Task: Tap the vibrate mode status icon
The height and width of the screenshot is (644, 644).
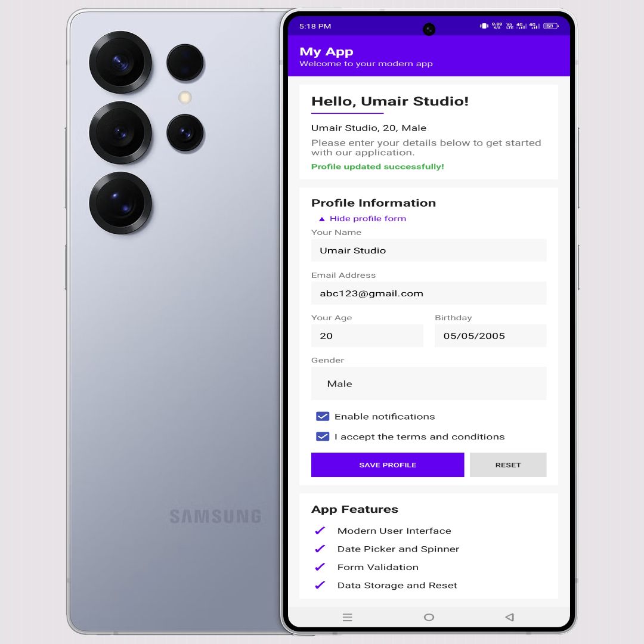Action: 484,26
